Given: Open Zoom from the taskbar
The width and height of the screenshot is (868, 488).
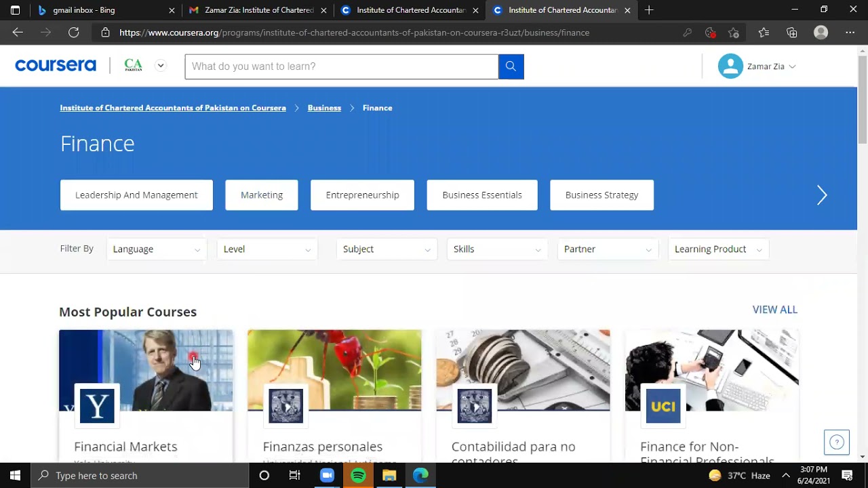Looking at the screenshot, I should (x=327, y=475).
